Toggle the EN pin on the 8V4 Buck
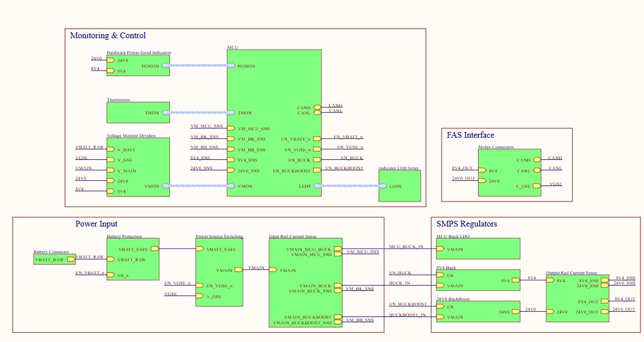644x342 pixels. 440,274
